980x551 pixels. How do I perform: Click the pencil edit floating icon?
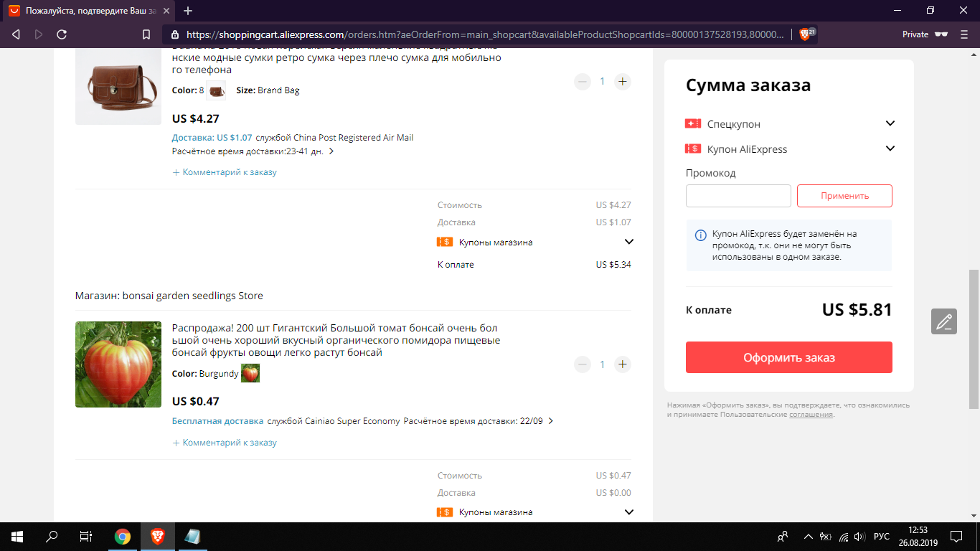coord(944,321)
